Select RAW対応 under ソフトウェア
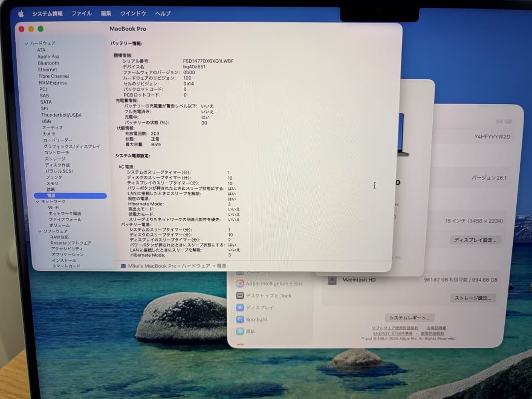Image resolution: width=532 pixels, height=399 pixels. pyautogui.click(x=60, y=237)
